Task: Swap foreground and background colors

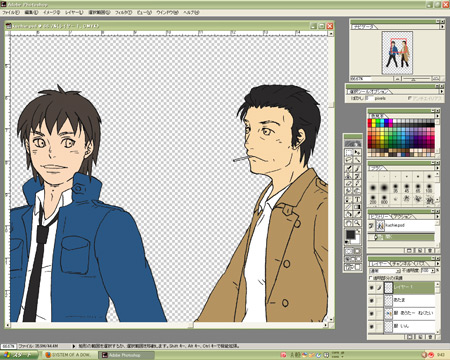Action: point(358,231)
